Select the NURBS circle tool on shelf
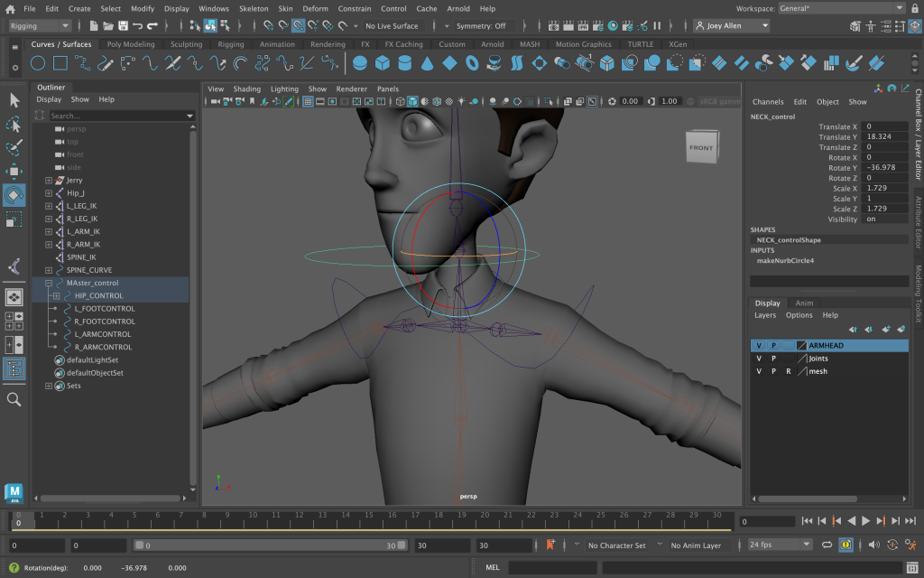 (x=38, y=63)
